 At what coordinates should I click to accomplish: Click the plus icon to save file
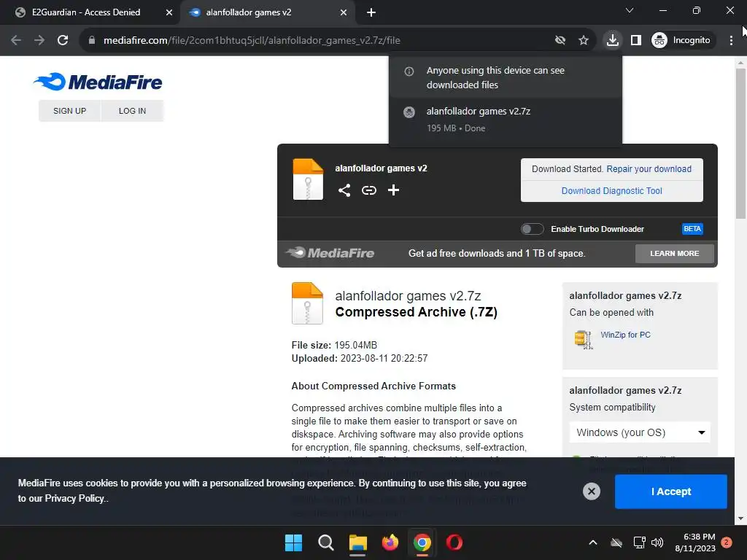393,190
